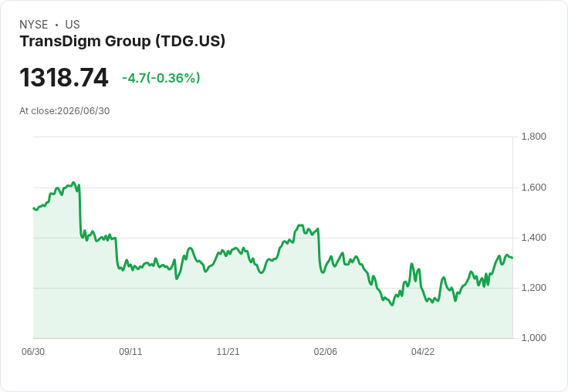Click the lowest chart trough before 04/22
Viewport: 568px width, 392px height.
pos(392,305)
